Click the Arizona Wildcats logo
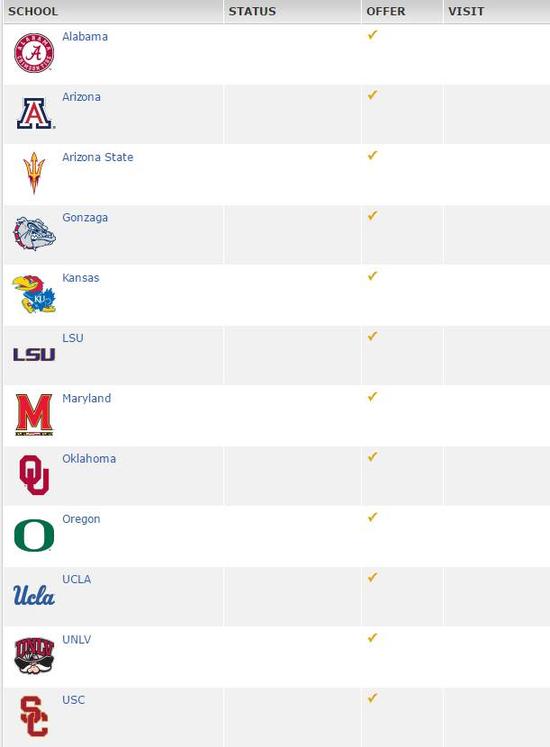Screen dimensions: 550x747 pyautogui.click(x=35, y=113)
